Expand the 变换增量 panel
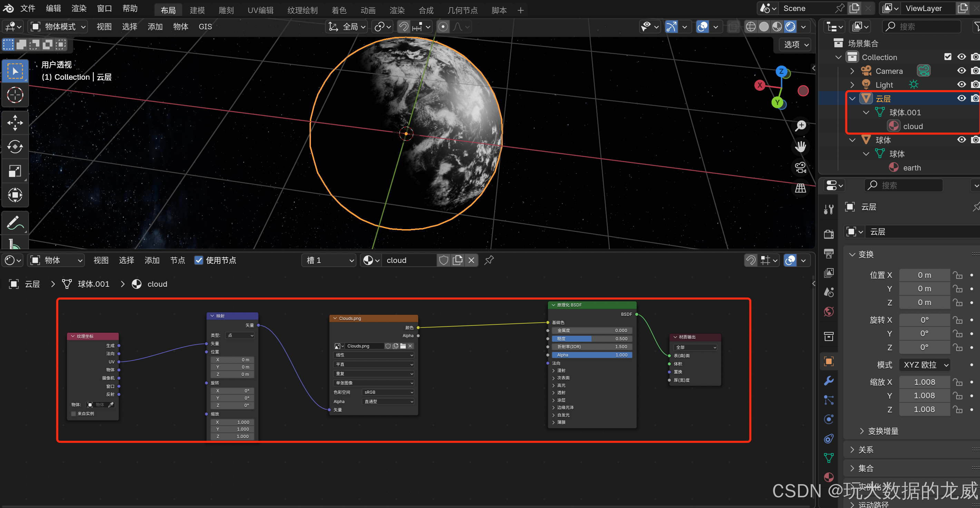 click(x=883, y=431)
